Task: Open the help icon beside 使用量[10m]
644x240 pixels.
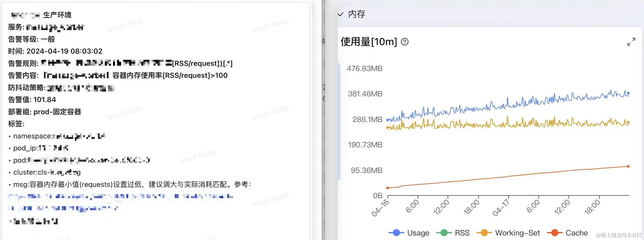Action: click(405, 42)
